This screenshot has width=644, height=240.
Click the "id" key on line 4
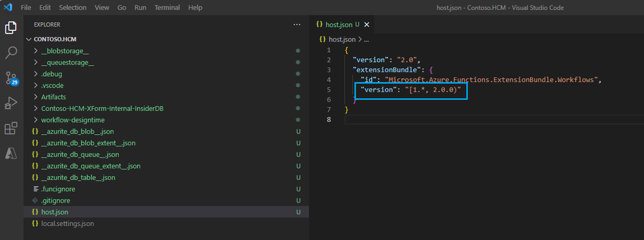(x=369, y=80)
